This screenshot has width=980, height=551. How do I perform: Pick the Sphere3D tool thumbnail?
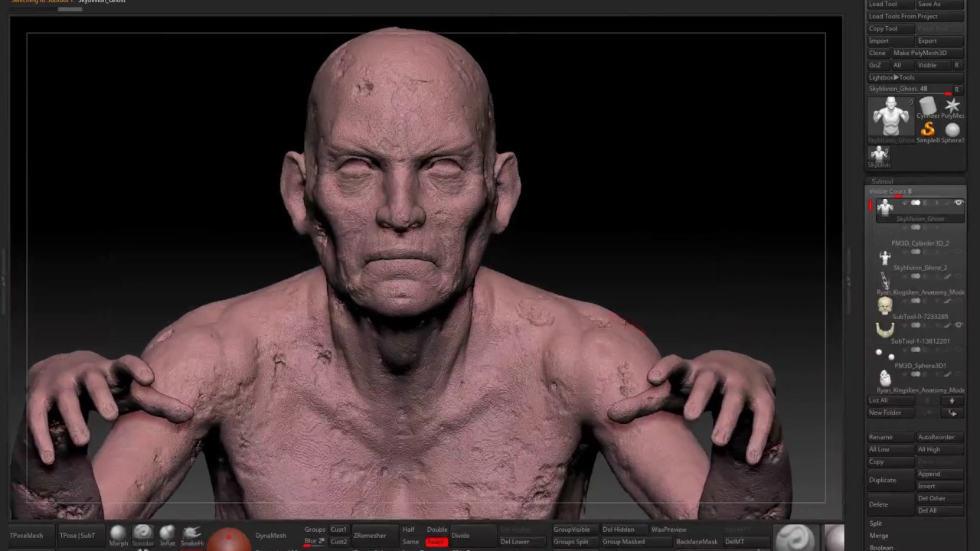point(952,132)
